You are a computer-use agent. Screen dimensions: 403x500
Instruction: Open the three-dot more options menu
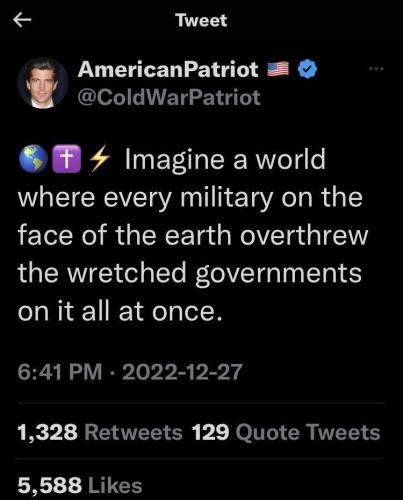click(377, 69)
